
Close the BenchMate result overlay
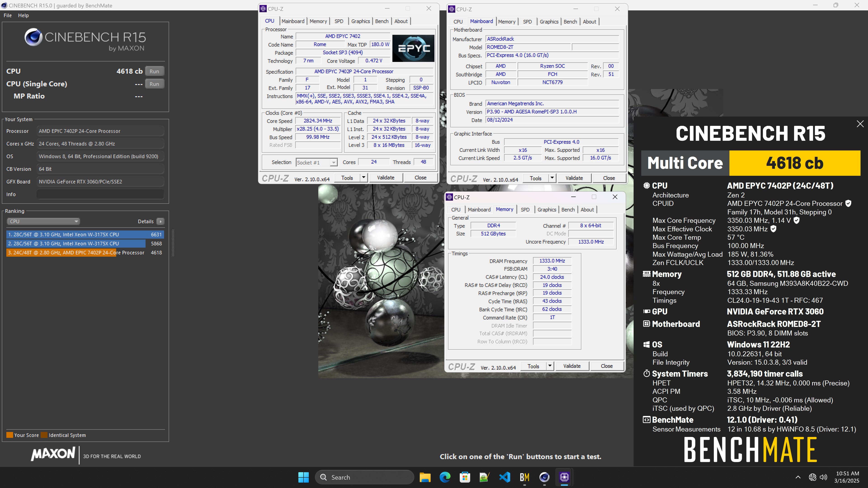[x=860, y=124]
